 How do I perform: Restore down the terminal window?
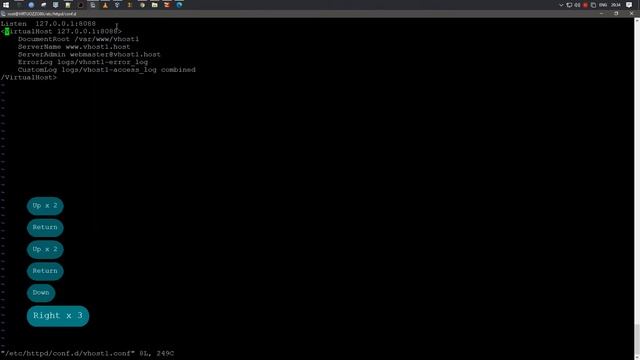pos(616,13)
